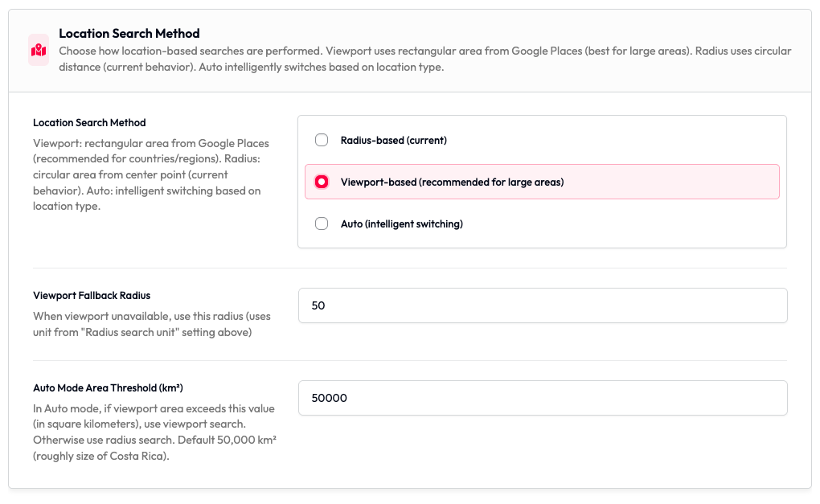820x504 pixels.
Task: Click the bold section heading beside the map icon
Action: (129, 34)
